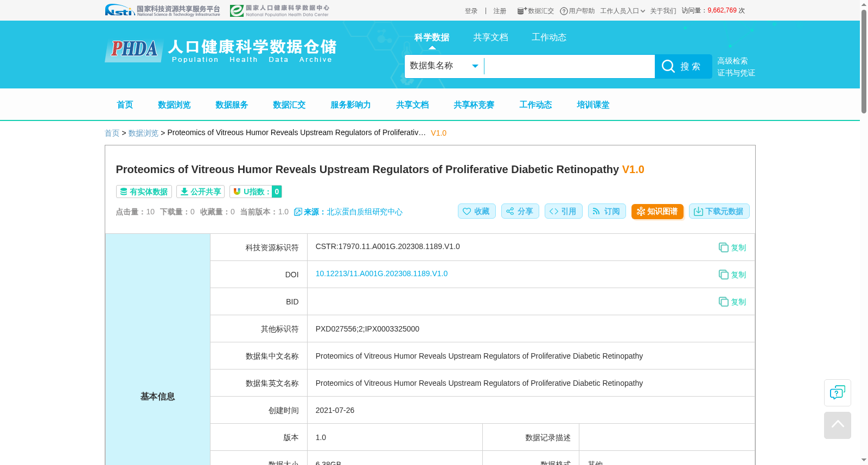Click the page vertical scrollbar thumb
This screenshot has width=868, height=465.
[x=864, y=61]
